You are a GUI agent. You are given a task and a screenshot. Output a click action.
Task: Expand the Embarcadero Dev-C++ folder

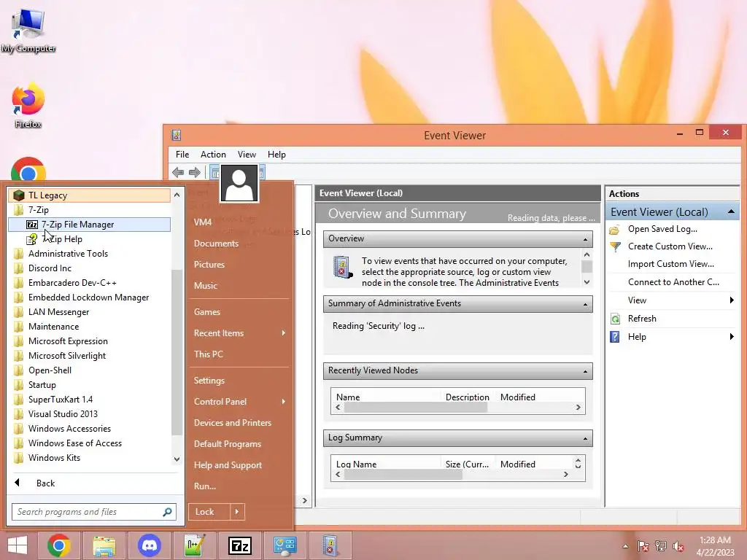[89, 283]
